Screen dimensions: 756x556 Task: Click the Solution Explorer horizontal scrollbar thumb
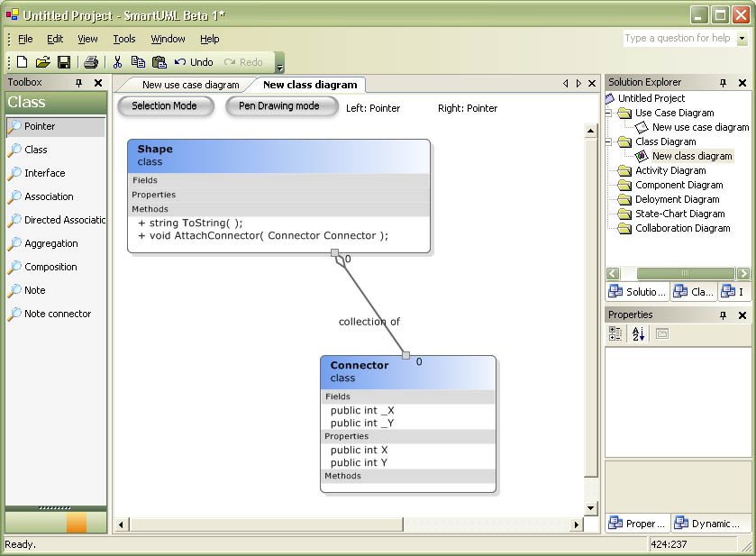pyautogui.click(x=685, y=273)
